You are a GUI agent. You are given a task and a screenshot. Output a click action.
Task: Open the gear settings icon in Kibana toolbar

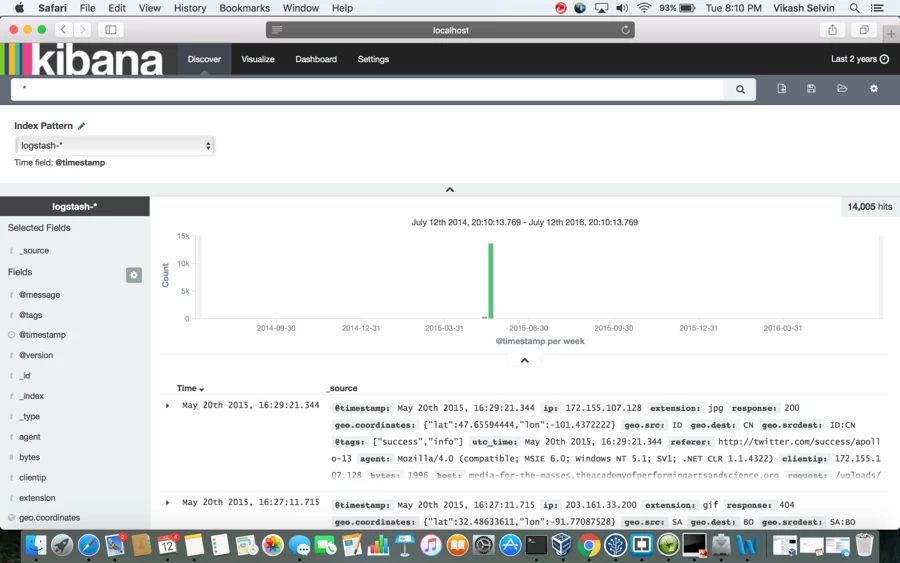pos(874,88)
